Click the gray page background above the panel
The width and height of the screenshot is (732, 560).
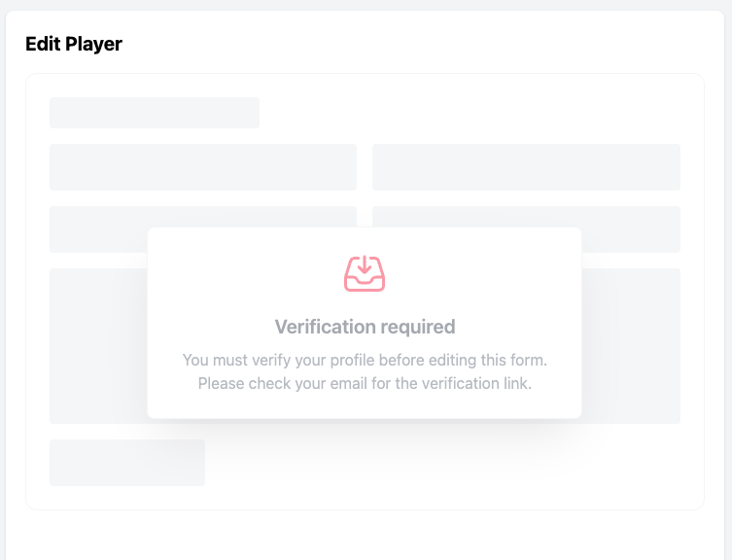pyautogui.click(x=365, y=5)
